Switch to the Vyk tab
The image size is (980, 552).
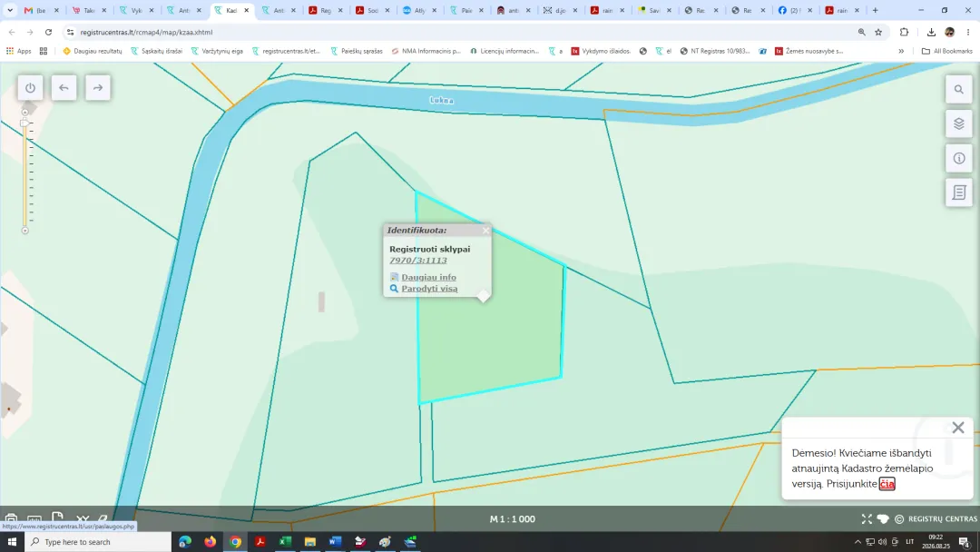click(x=135, y=10)
